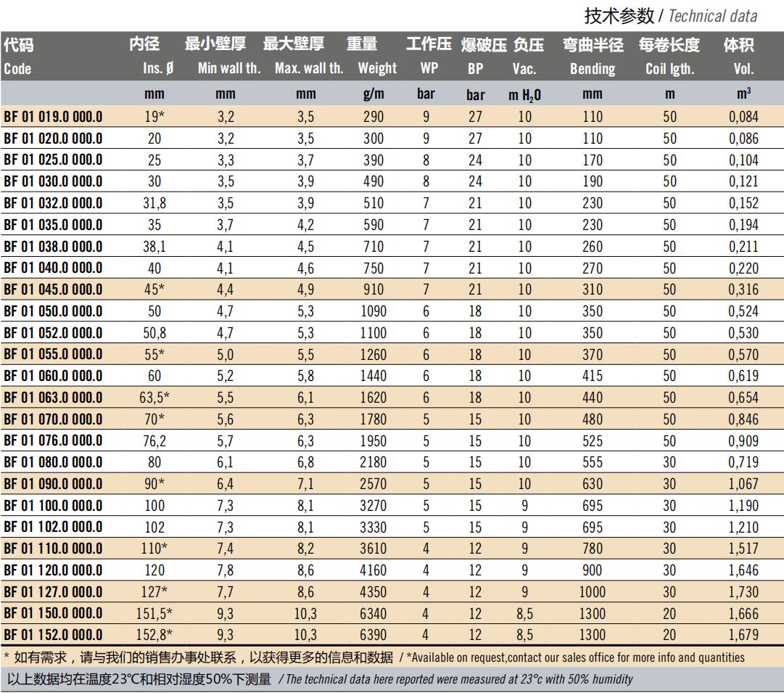This screenshot has width=784, height=693.
Task: Select code 'BF 01 020.0 000.0'
Action: click(53, 138)
